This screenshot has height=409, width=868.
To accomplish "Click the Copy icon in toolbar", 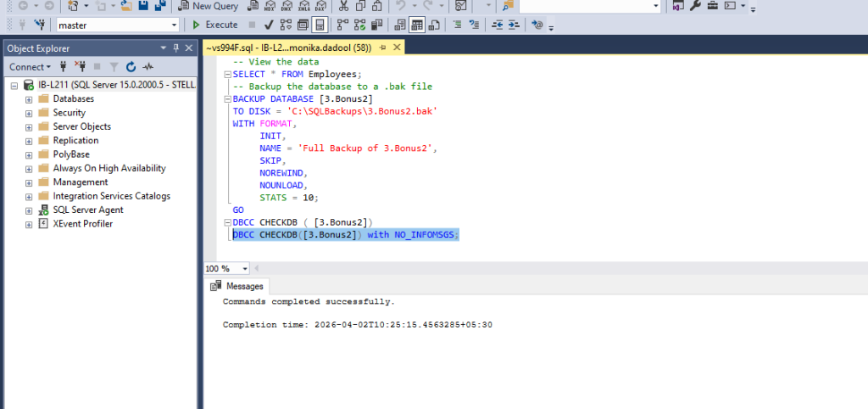I will [360, 6].
